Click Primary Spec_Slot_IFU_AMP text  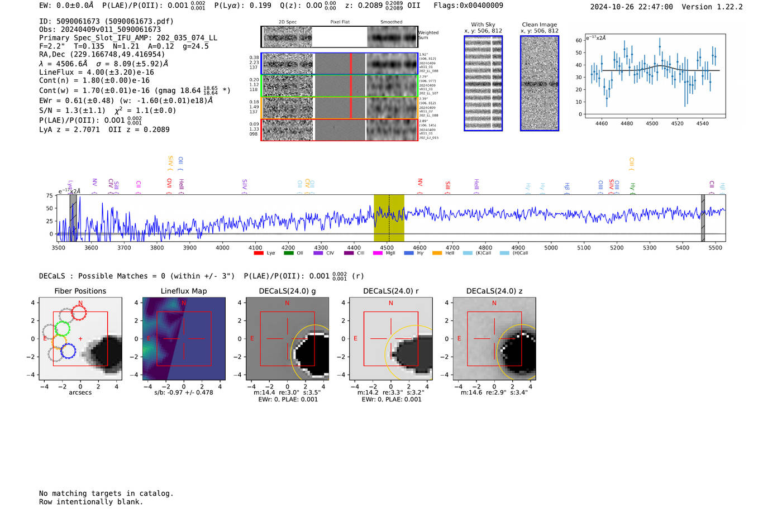[x=128, y=38]
